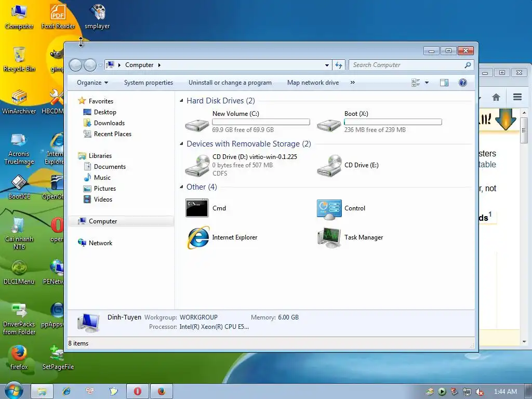Screen dimensions: 532x399
Task: Click the Back navigation button
Action: click(x=75, y=65)
